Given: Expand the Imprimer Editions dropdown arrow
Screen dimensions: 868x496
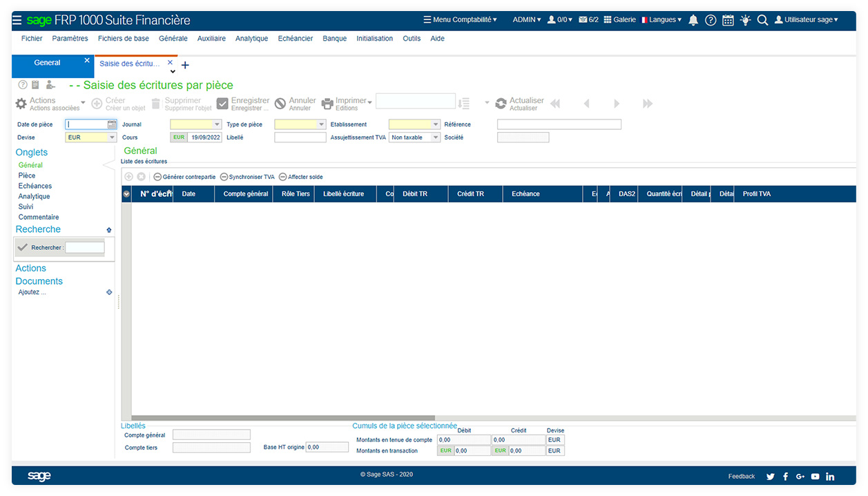Looking at the screenshot, I should [x=370, y=103].
